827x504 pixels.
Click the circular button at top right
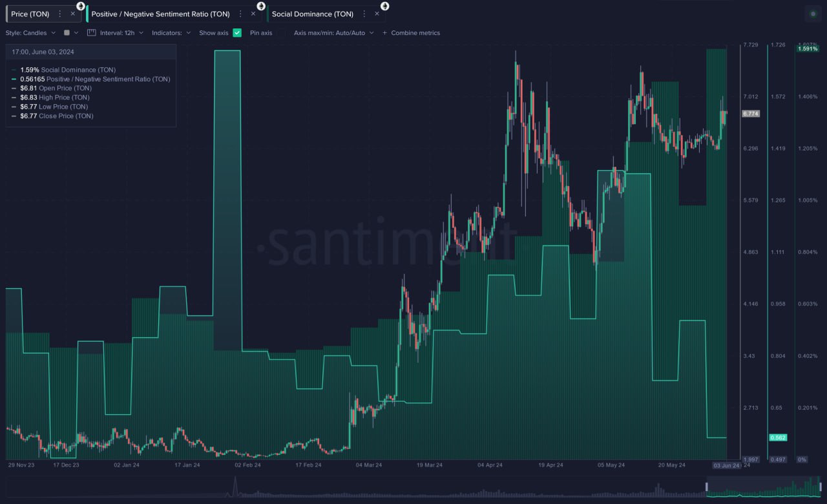click(x=813, y=14)
